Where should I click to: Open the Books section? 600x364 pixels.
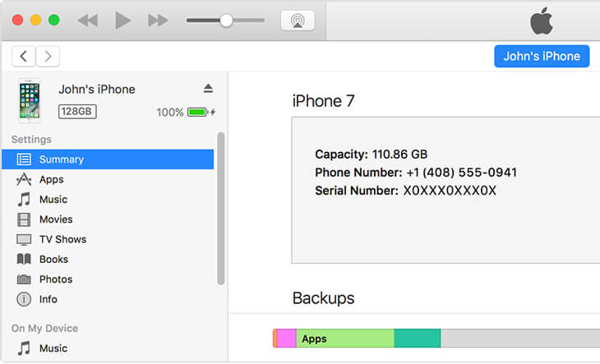53,260
